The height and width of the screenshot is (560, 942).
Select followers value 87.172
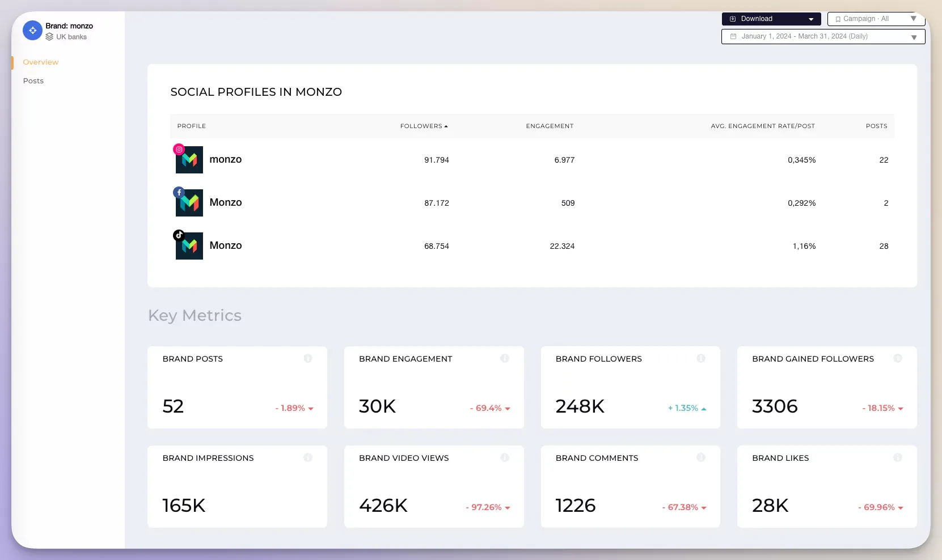click(437, 203)
